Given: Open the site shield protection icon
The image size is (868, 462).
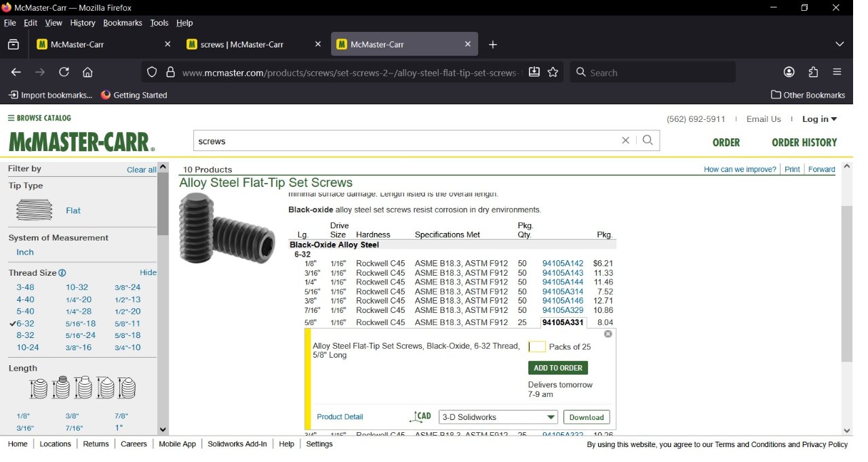Looking at the screenshot, I should (152, 72).
